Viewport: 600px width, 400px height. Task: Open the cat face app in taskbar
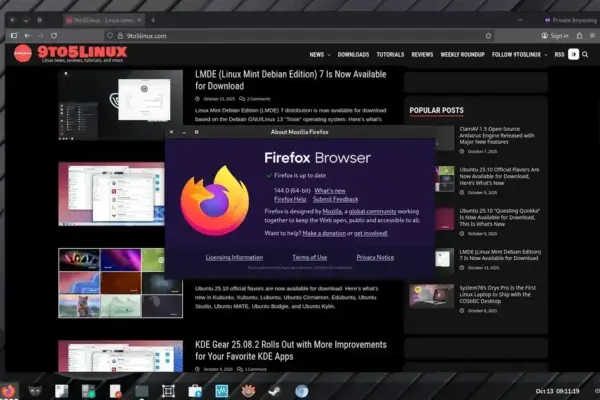click(35, 391)
